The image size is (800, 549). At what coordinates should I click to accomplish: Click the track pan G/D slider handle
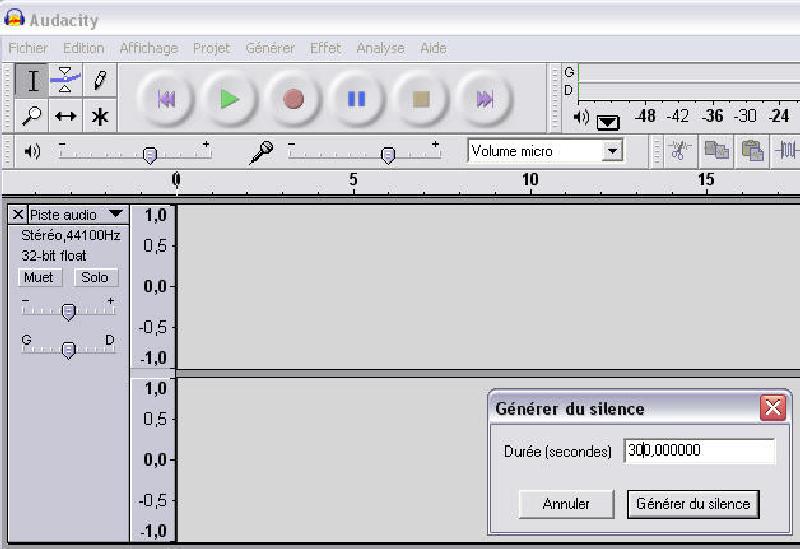click(x=68, y=350)
